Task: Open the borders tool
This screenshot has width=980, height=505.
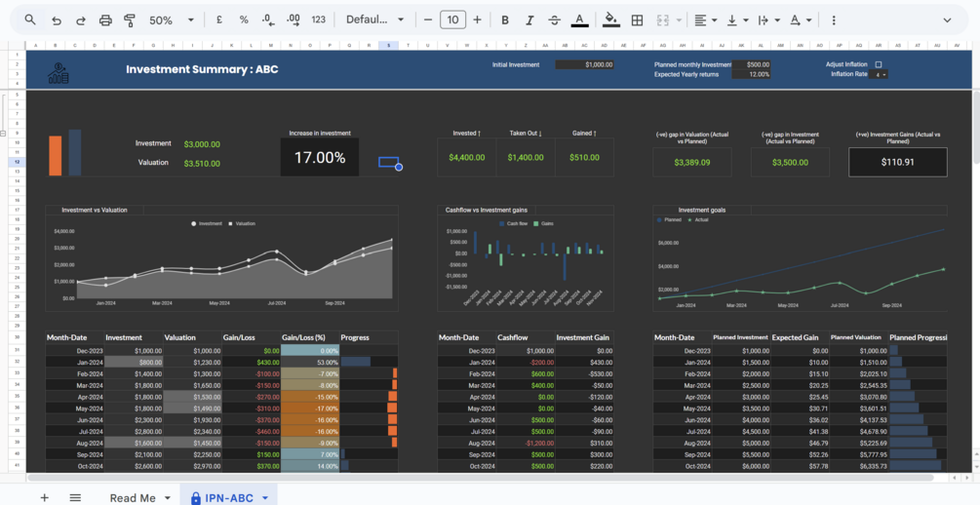Action: (x=637, y=20)
